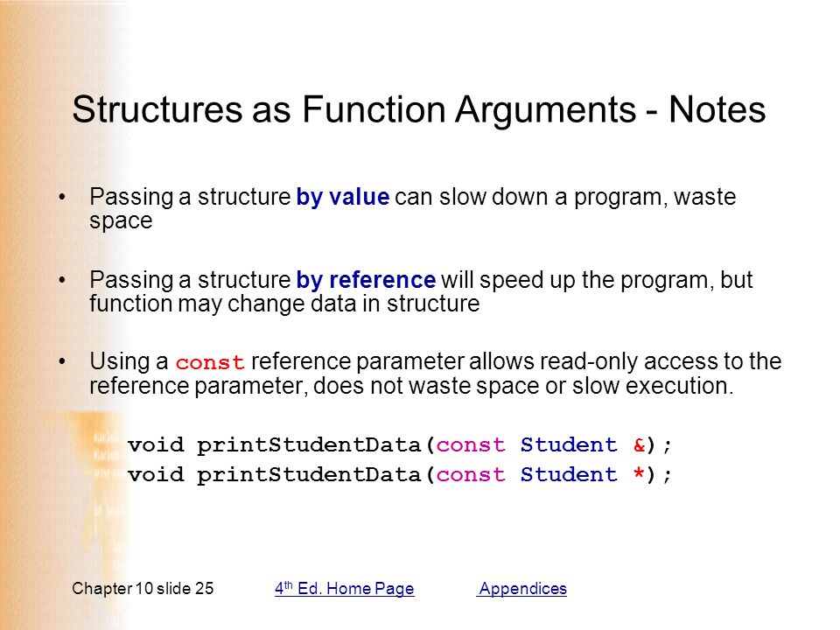
Task: Click magenta 'const' in second code line
Action: [471, 474]
